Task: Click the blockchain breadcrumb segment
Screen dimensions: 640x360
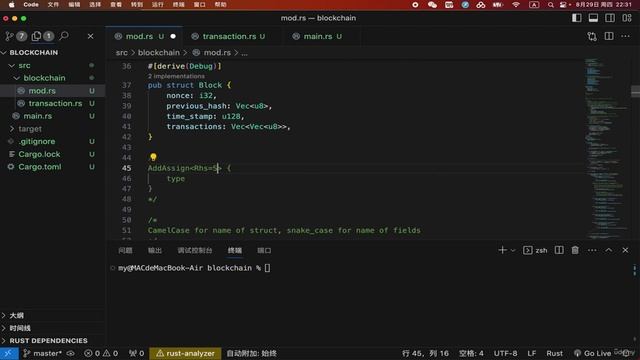Action: point(158,53)
